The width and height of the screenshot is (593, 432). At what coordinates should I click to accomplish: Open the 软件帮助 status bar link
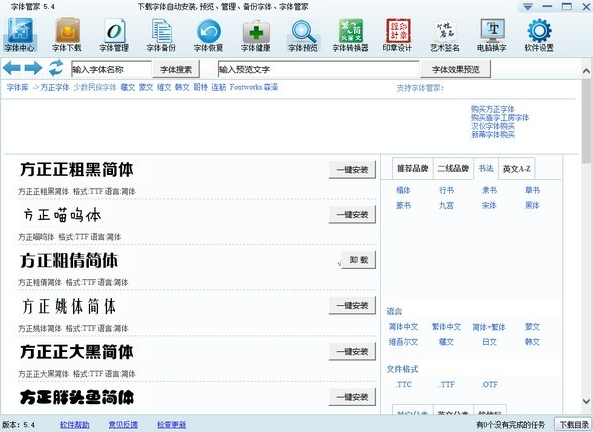coord(75,425)
